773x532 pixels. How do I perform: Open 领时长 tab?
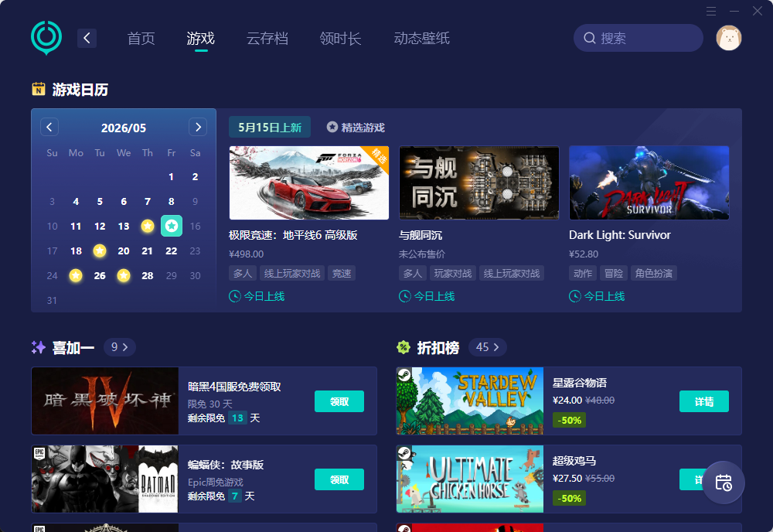340,38
